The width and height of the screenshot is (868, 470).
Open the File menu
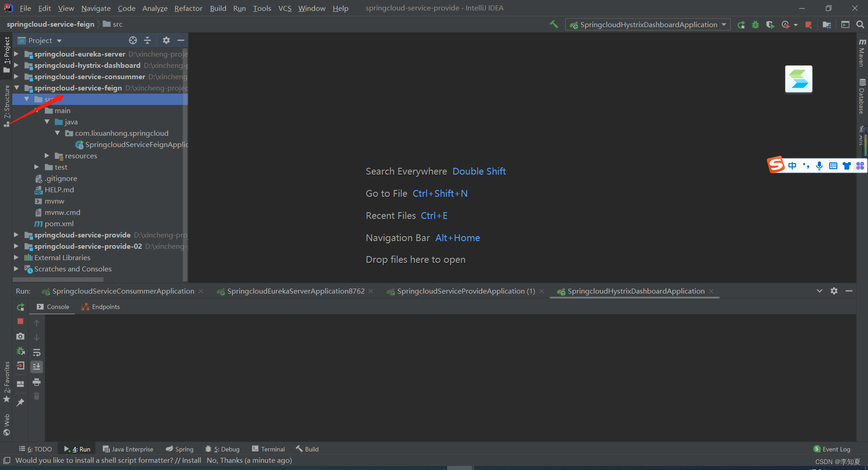click(25, 8)
